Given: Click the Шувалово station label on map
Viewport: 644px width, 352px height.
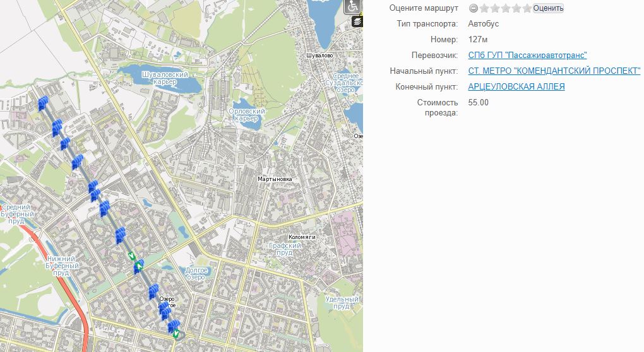Looking at the screenshot, I should [319, 56].
